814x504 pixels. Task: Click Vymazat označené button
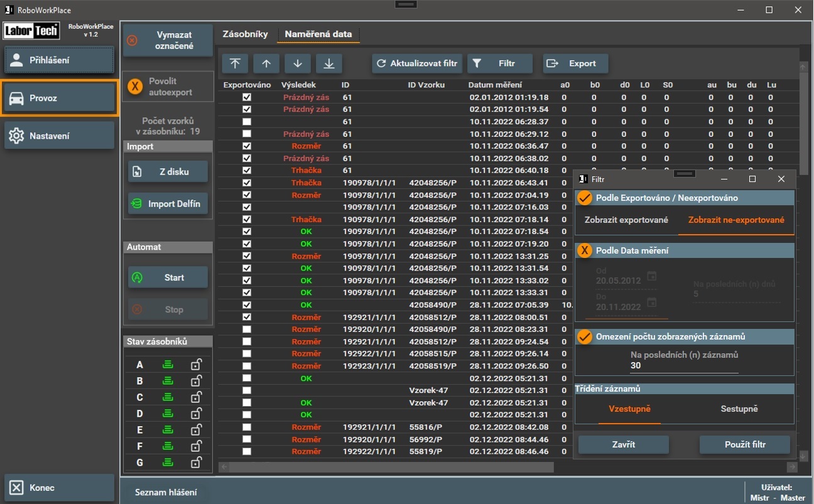(x=168, y=40)
